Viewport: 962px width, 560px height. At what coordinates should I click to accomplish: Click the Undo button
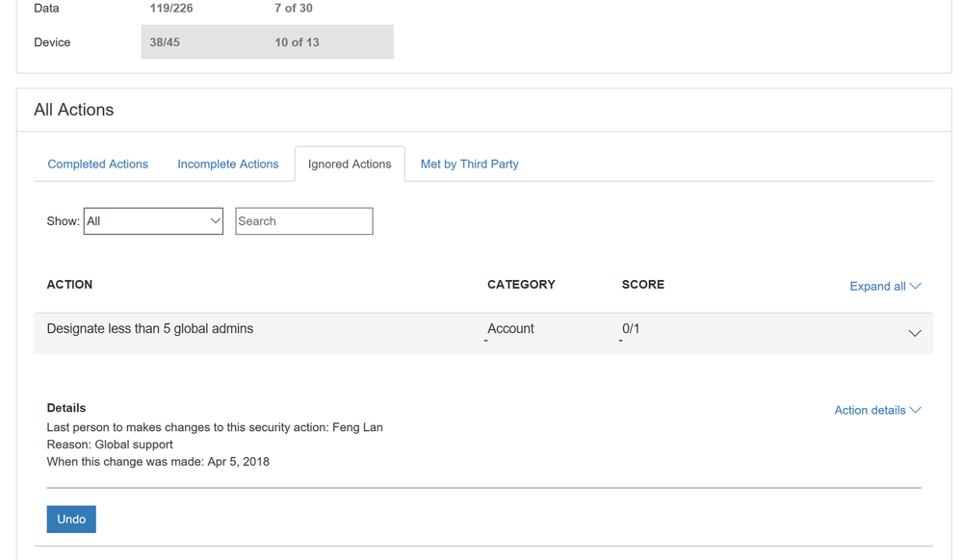71,519
